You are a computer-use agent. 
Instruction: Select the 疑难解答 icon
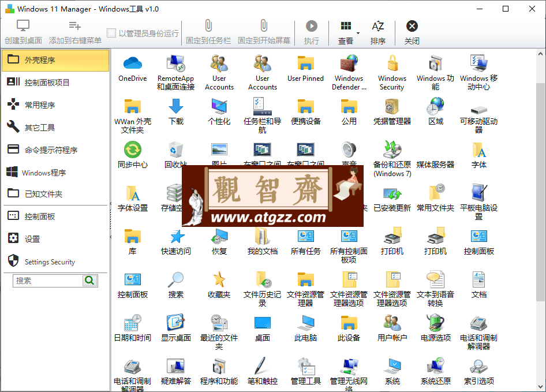click(175, 366)
